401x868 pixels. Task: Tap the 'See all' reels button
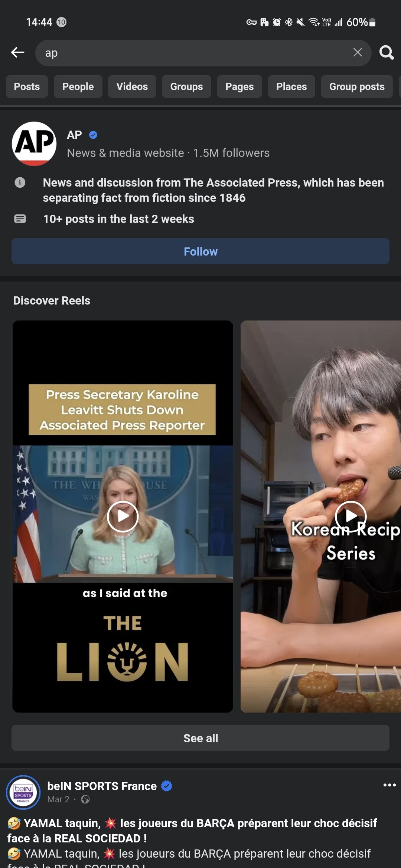point(200,738)
